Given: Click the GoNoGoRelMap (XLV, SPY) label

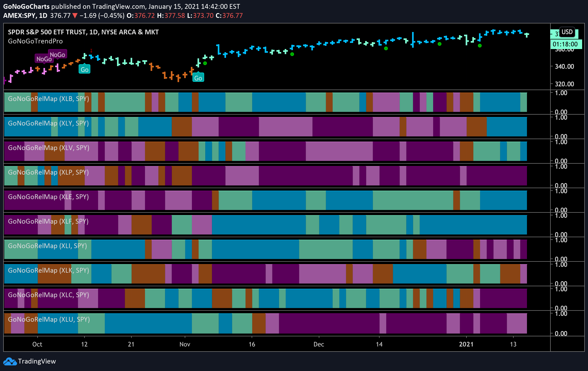Looking at the screenshot, I should click(49, 148).
